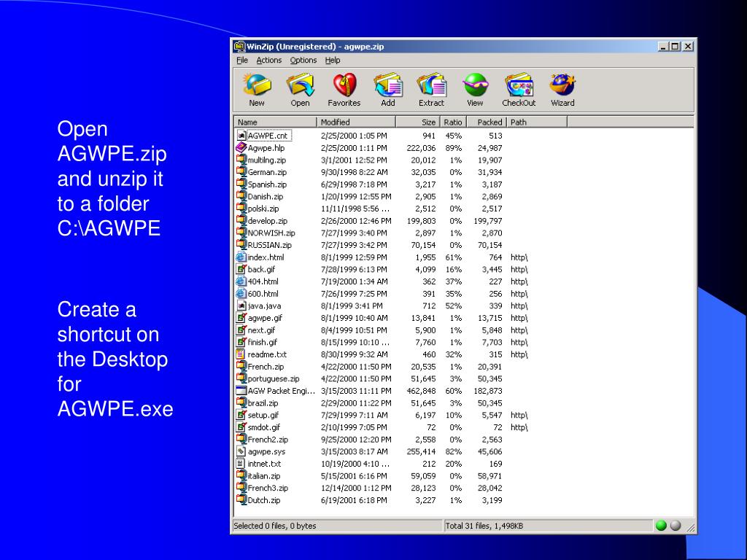
Task: Click the View toolbar icon
Action: [x=475, y=85]
